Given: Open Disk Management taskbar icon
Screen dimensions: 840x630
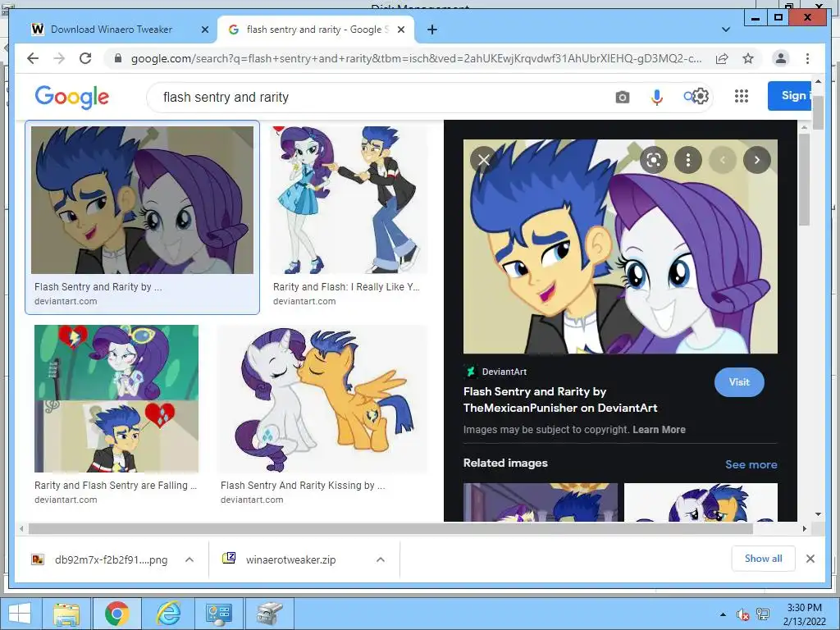Looking at the screenshot, I should (269, 614).
